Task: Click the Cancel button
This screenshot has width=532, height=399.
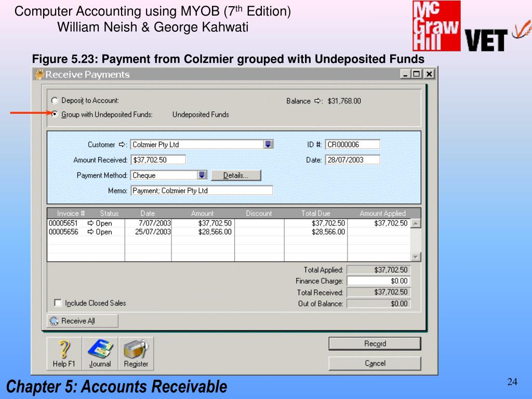Action: (375, 363)
